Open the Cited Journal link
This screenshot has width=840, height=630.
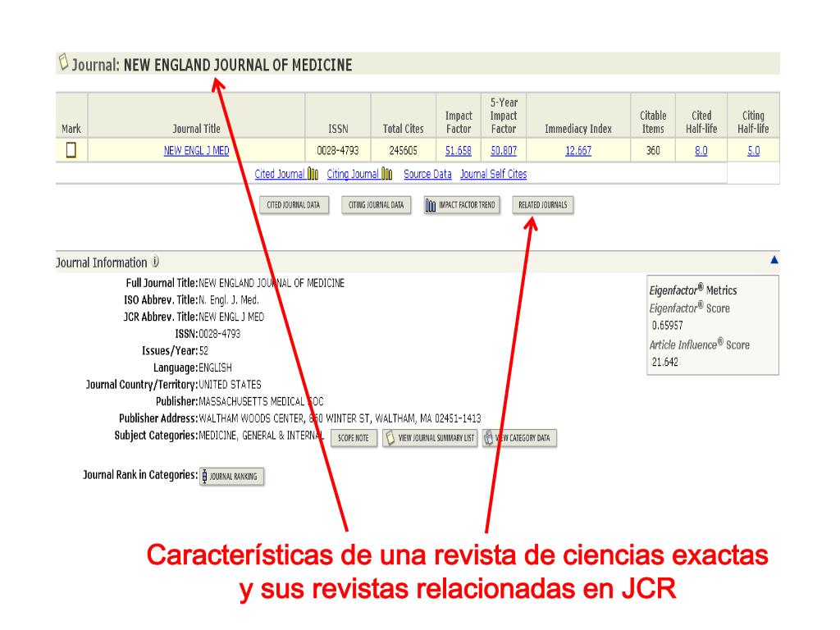[279, 174]
